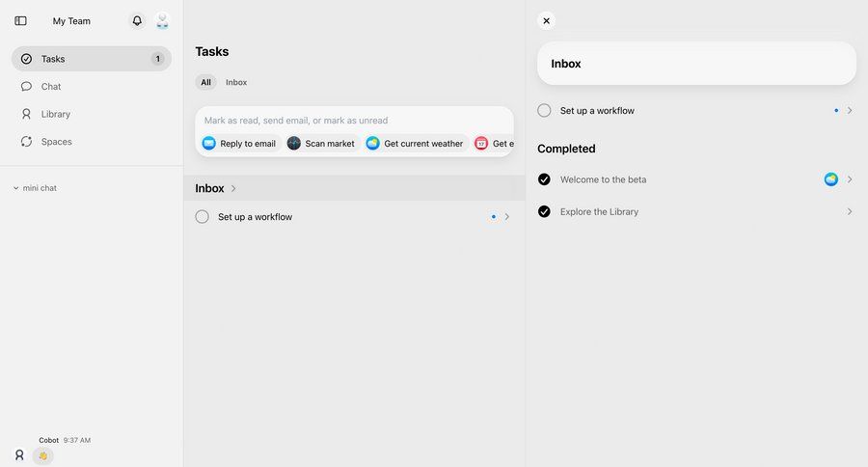This screenshot has width=868, height=467.
Task: Select the All tab
Action: tap(205, 83)
